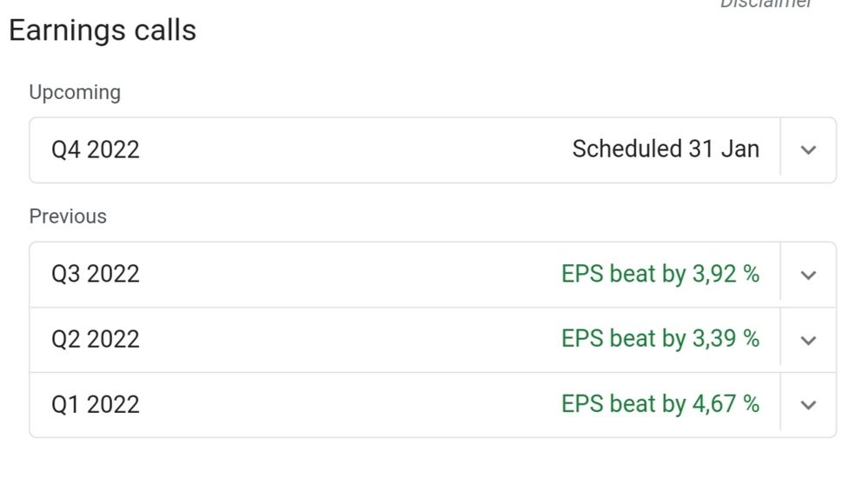This screenshot has width=868, height=479.
Task: Click EPS beat by 3,92 % result
Action: [660, 274]
